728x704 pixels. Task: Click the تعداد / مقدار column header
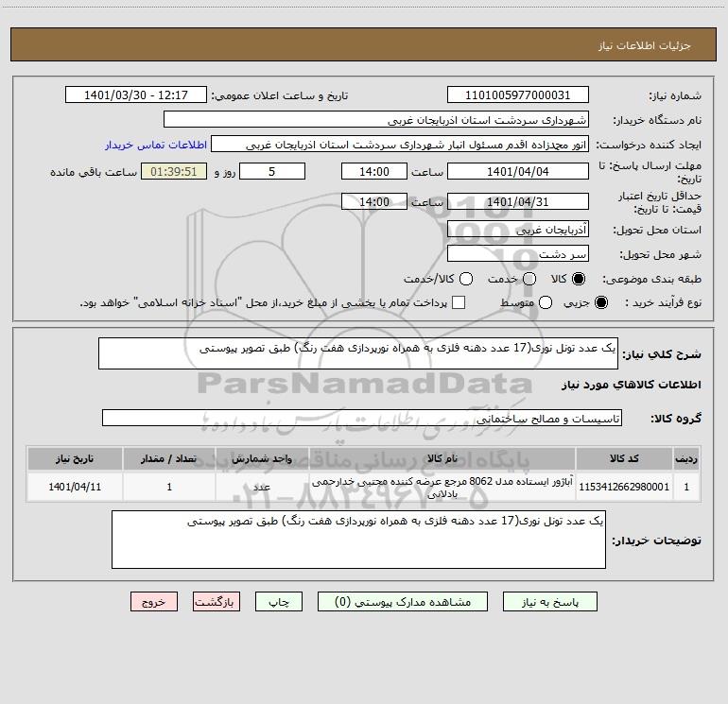click(169, 458)
